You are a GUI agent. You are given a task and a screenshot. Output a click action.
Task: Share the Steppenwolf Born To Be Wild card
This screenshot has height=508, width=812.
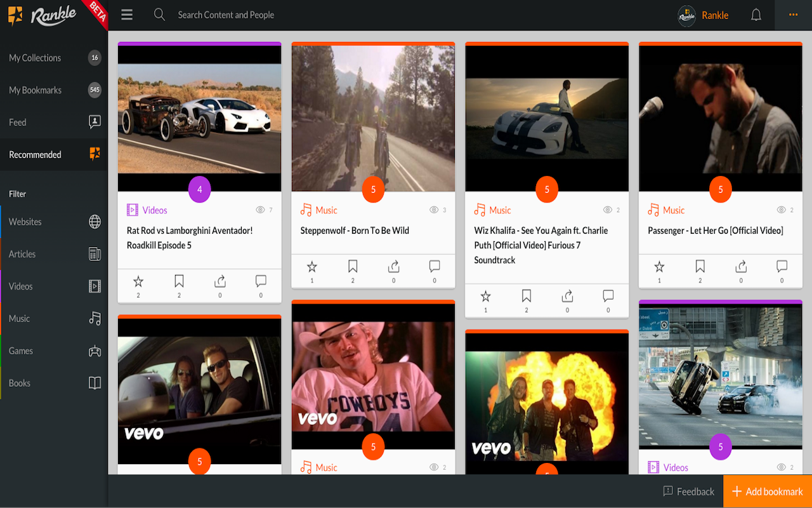(x=394, y=267)
